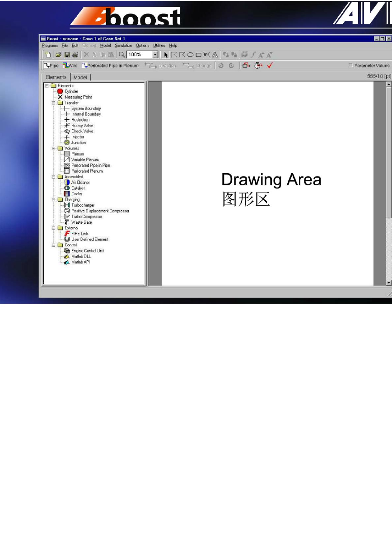Click the Wire button
Image resolution: width=392 pixels, height=555 pixels.
pos(70,66)
